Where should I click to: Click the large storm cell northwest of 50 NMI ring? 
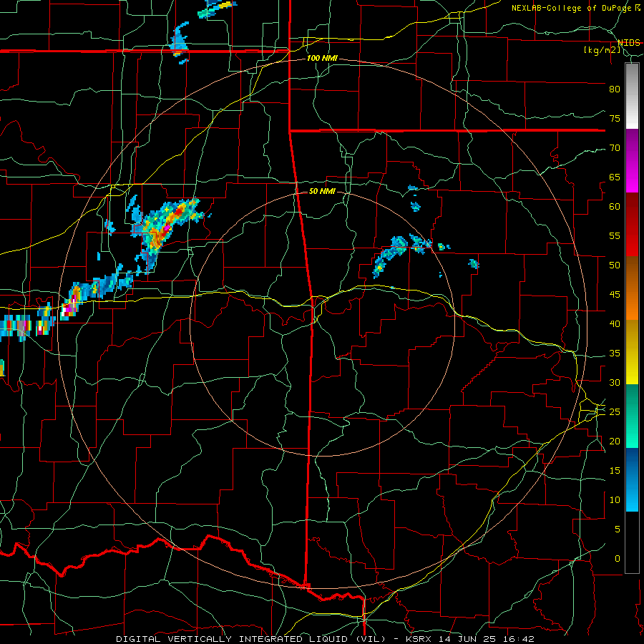165,230
